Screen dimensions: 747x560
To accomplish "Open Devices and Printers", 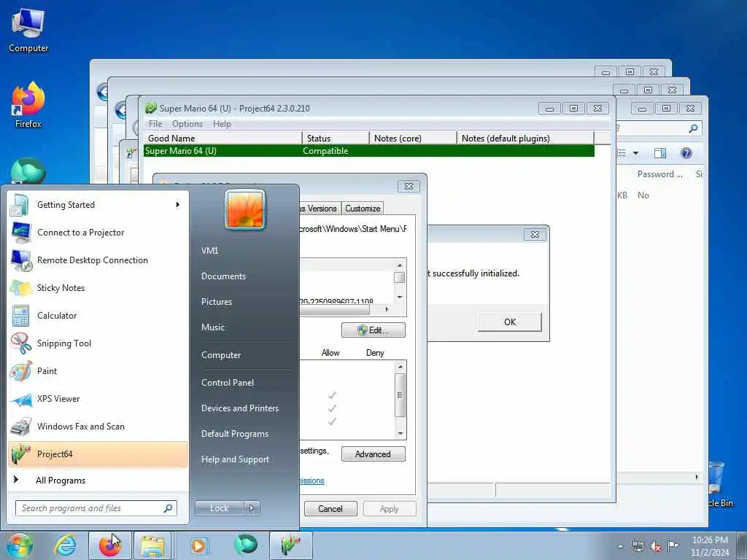I will coord(240,408).
